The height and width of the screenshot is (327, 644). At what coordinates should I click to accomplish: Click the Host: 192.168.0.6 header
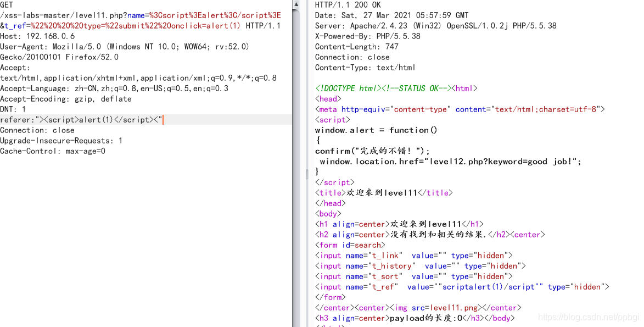pos(37,36)
